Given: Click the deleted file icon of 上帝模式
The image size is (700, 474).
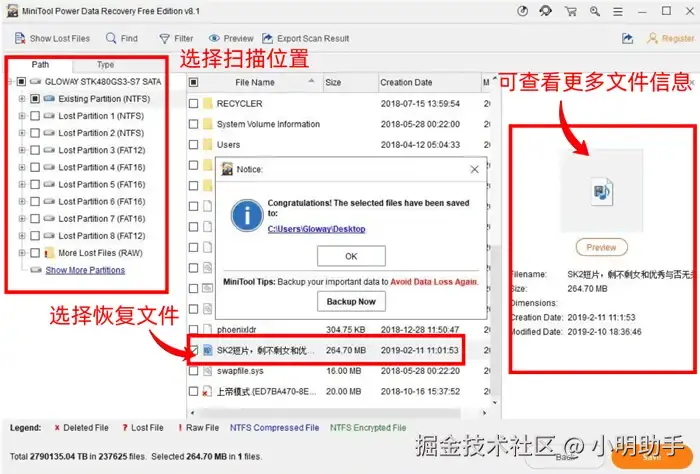Looking at the screenshot, I should 207,391.
